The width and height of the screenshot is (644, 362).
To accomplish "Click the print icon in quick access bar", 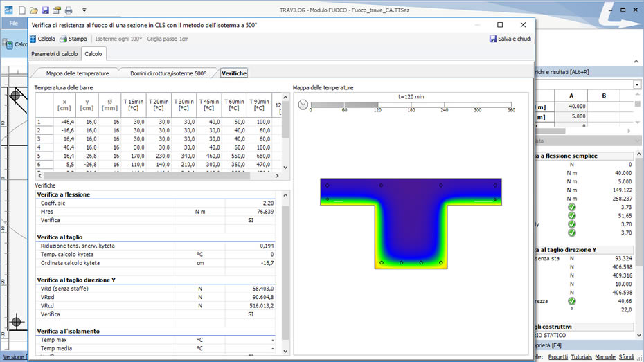I will coord(68,10).
